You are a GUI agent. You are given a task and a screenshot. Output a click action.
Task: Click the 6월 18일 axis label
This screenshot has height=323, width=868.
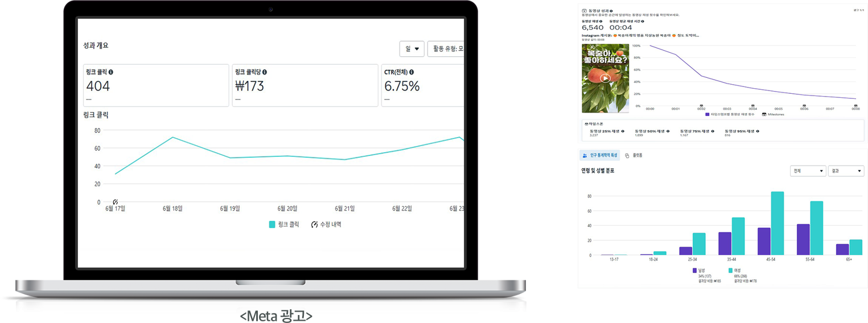172,209
